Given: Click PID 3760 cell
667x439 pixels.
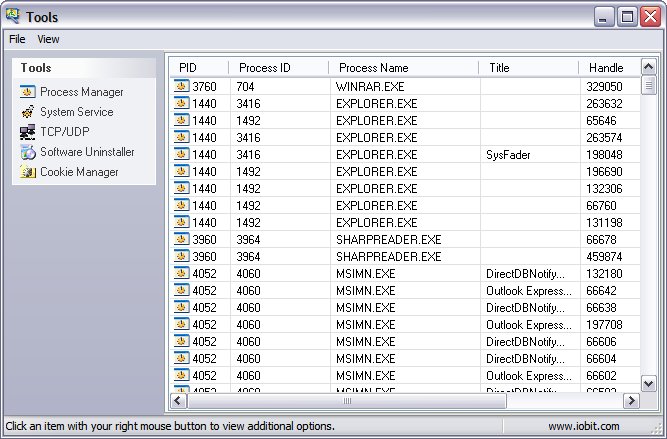Looking at the screenshot, I should [x=205, y=86].
